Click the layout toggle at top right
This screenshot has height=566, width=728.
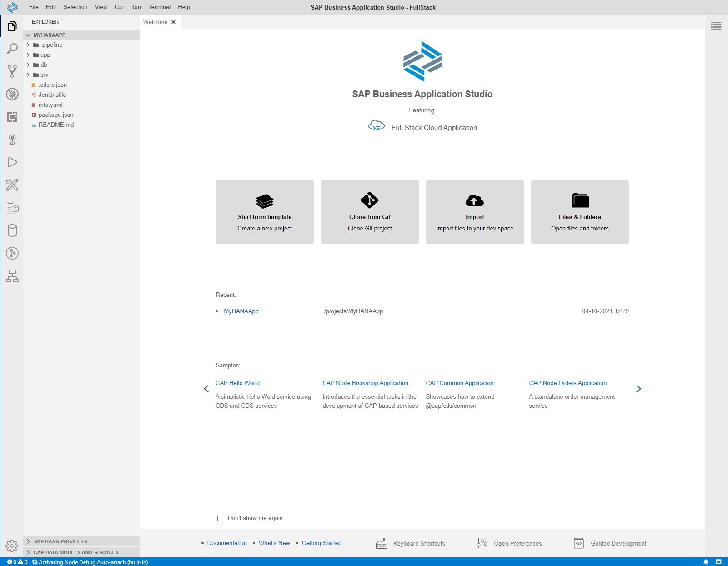(x=716, y=26)
